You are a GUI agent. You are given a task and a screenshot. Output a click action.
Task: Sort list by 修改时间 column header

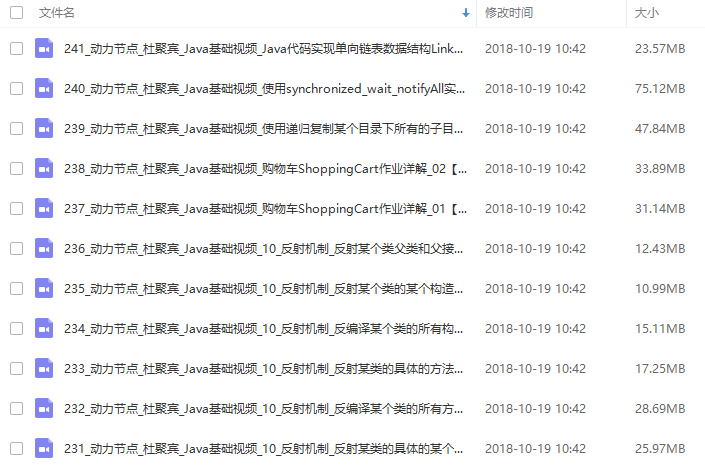(509, 13)
